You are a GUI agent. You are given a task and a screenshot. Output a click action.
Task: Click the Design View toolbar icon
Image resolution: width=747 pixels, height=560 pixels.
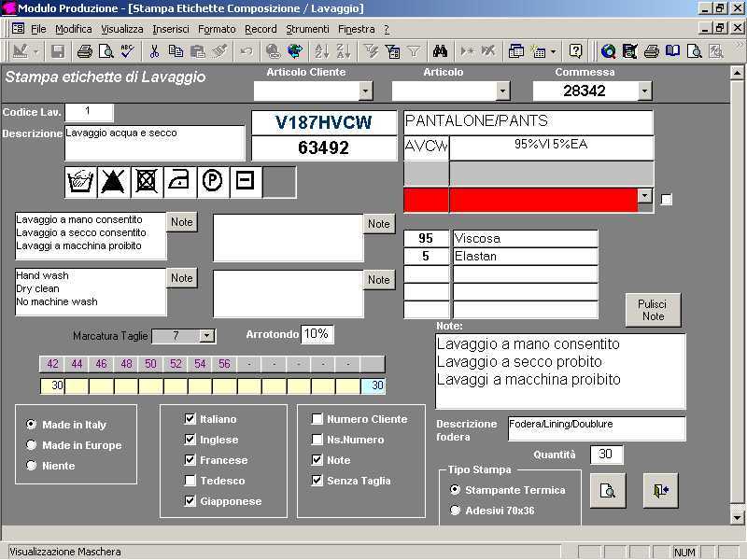(x=20, y=51)
